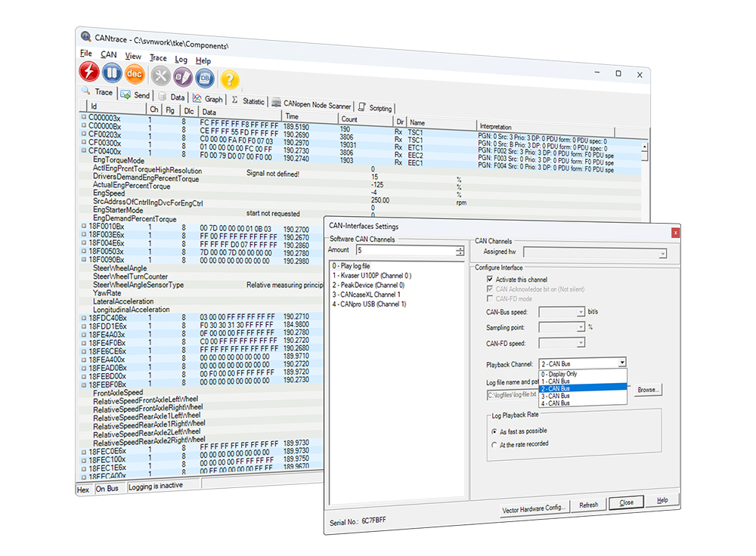Click the Vector Hardware Config... button
The height and width of the screenshot is (556, 756).
[x=534, y=508]
